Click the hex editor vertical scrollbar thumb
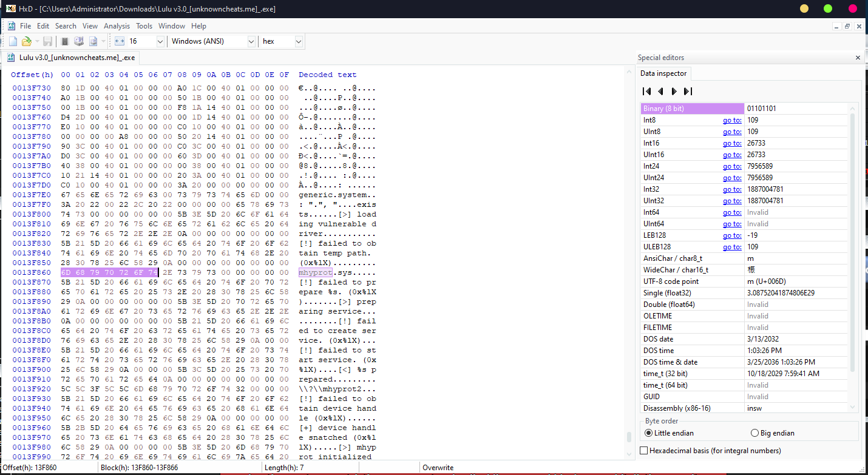Image resolution: width=868 pixels, height=475 pixels. tap(630, 437)
